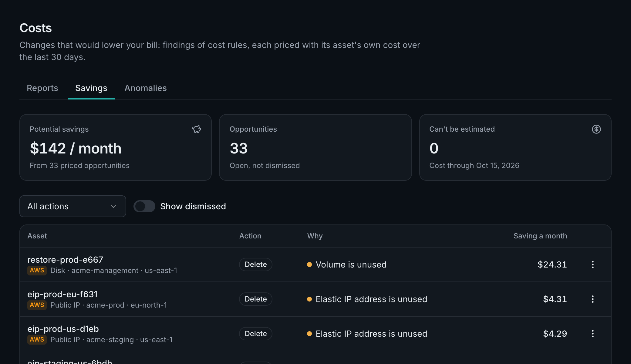Click asset name eip-prod-eu-f631
Screen dimensions: 631x364
pos(62,294)
